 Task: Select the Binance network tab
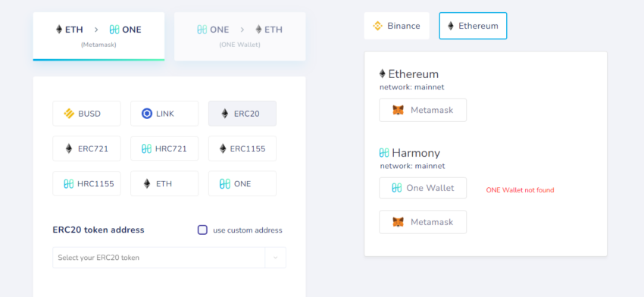click(397, 26)
